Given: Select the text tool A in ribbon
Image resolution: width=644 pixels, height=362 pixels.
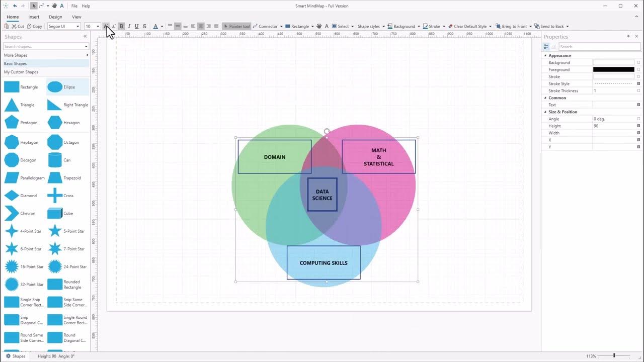Looking at the screenshot, I should [327, 26].
